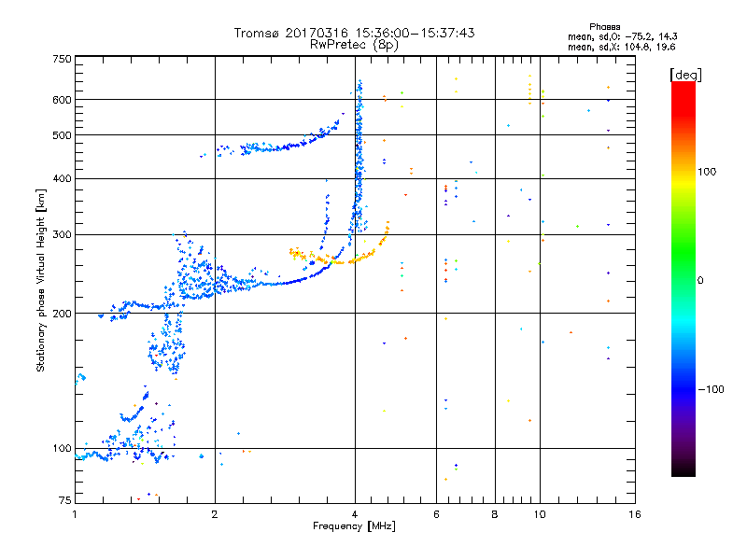Click the x-axis label "2"

coord(215,514)
